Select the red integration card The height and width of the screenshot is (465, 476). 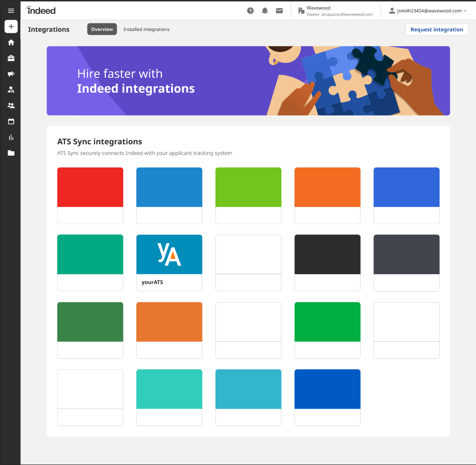(x=90, y=195)
